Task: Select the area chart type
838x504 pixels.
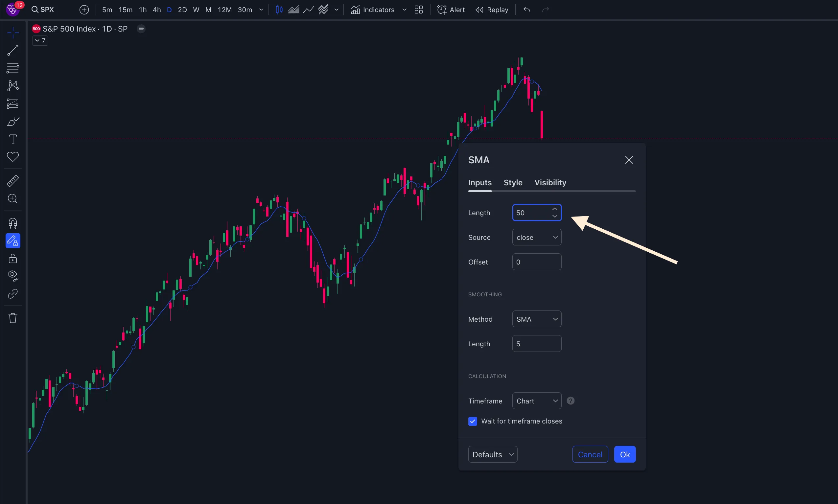Action: pos(293,10)
